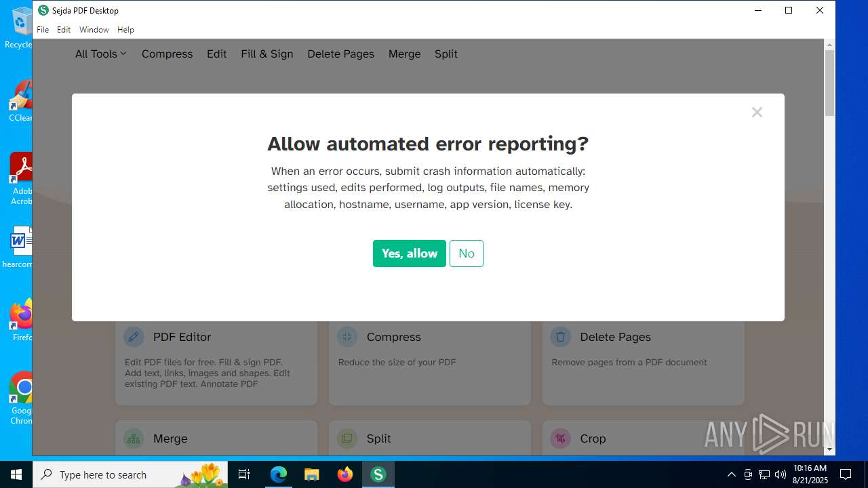Open the network status tray icon
This screenshot has width=868, height=488.
pos(764,474)
